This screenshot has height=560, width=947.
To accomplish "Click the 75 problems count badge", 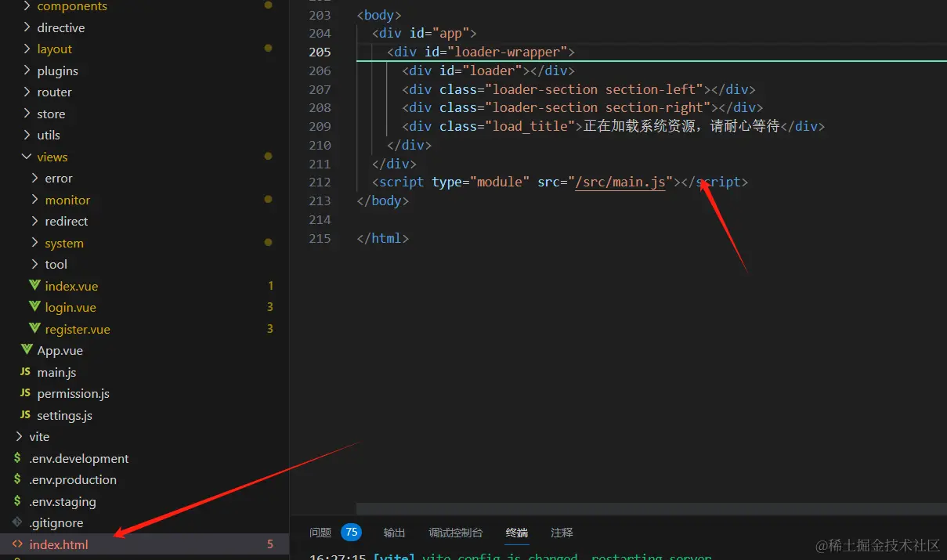I will 352,533.
